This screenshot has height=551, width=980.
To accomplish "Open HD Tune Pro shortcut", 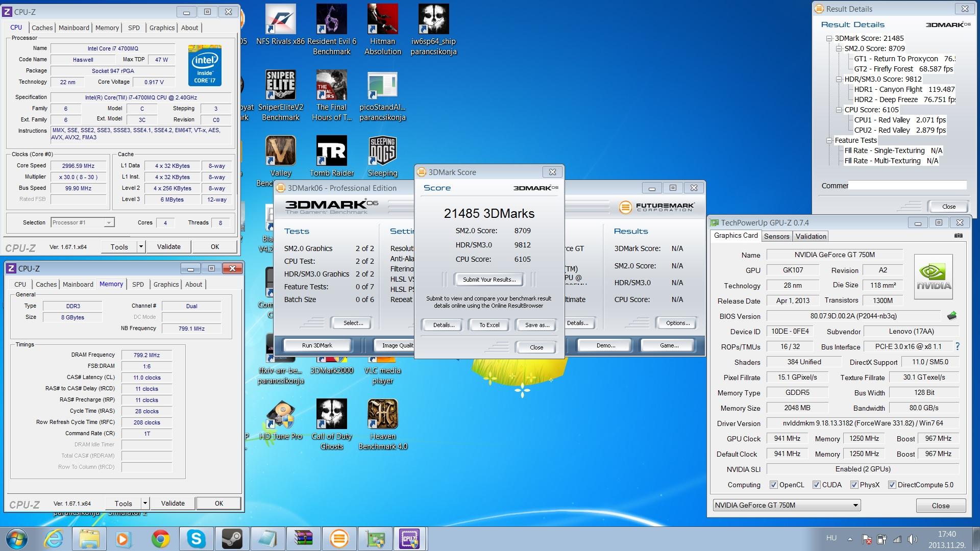I will (x=280, y=419).
